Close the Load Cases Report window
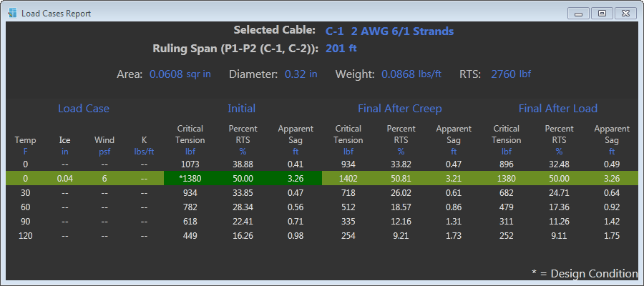This screenshot has height=286, width=644. tap(625, 13)
